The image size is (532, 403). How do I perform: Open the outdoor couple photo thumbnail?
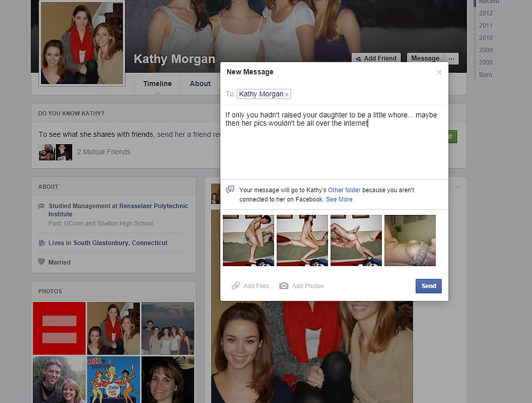tap(60, 380)
